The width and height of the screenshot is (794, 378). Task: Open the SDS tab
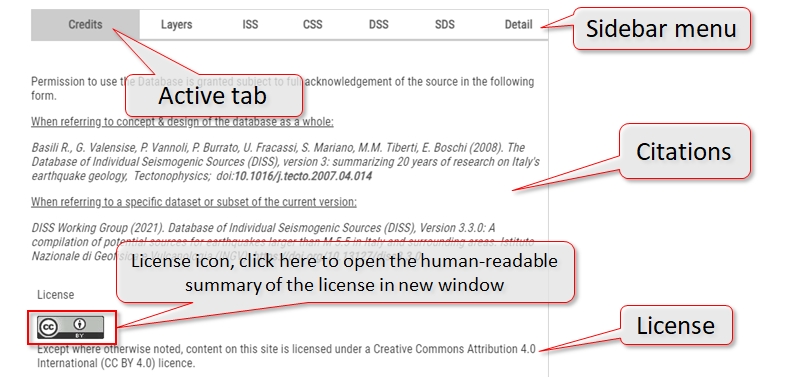[x=445, y=24]
